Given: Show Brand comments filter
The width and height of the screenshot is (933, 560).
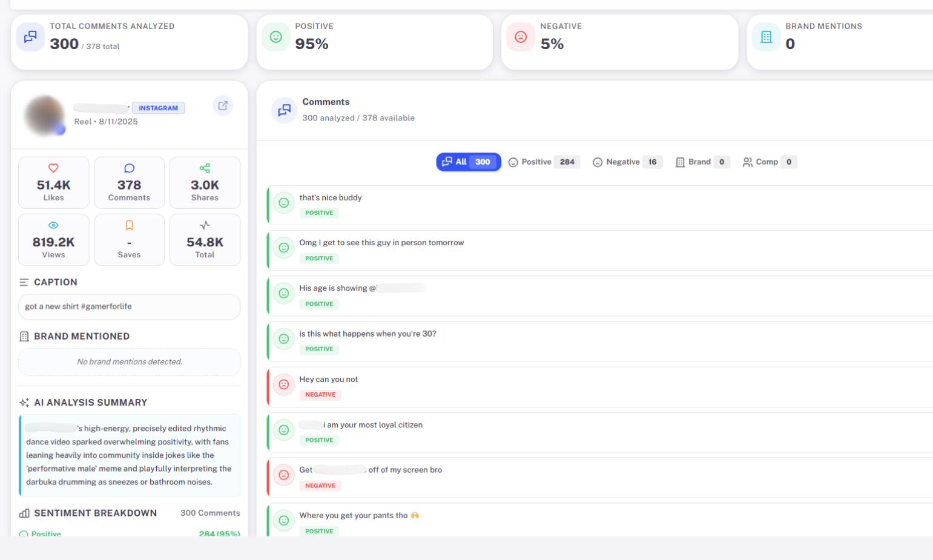Looking at the screenshot, I should (x=702, y=162).
